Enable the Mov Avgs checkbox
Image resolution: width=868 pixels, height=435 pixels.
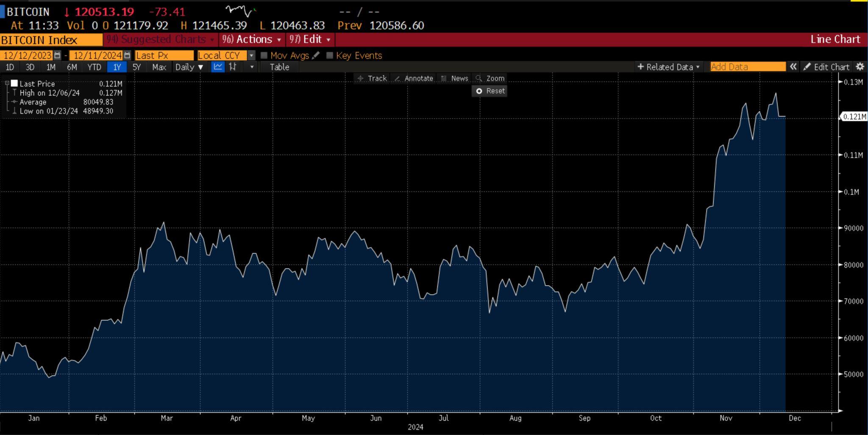264,55
